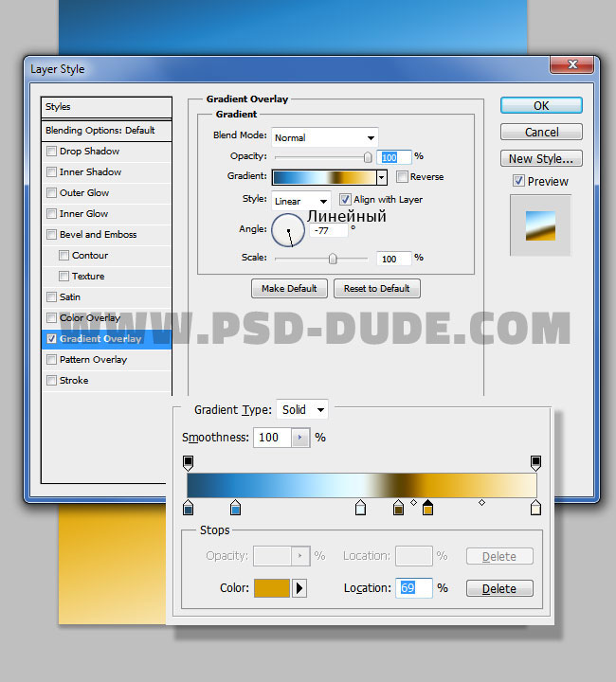616x682 pixels.
Task: Click the OK button
Action: pos(541,106)
